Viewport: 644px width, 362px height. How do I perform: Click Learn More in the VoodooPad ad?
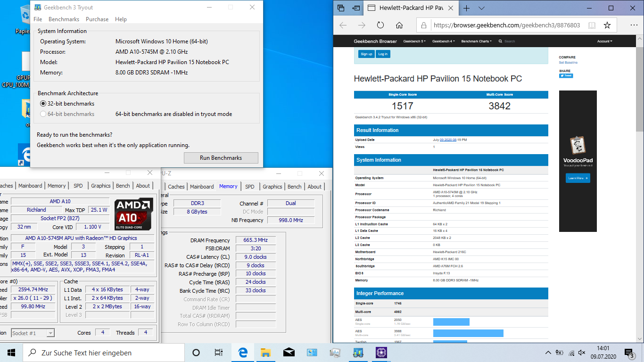coord(578,178)
